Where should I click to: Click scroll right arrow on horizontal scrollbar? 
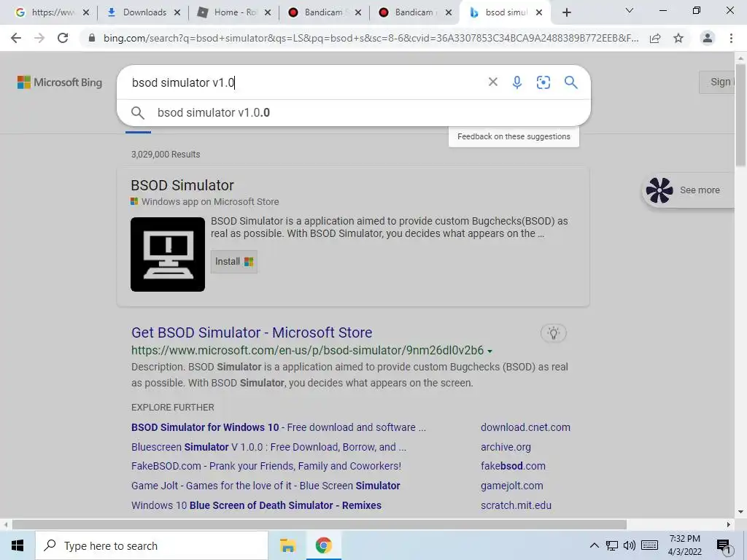tap(729, 525)
